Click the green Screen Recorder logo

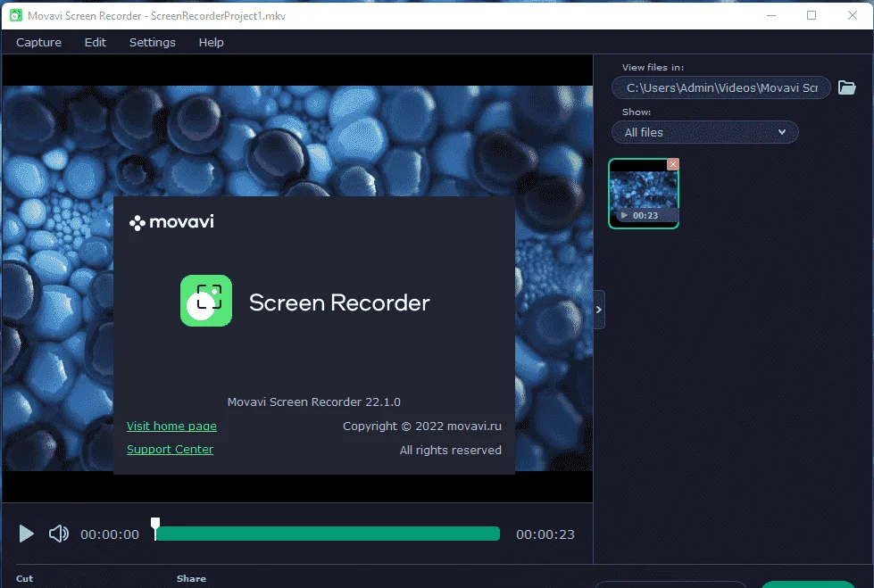point(205,301)
